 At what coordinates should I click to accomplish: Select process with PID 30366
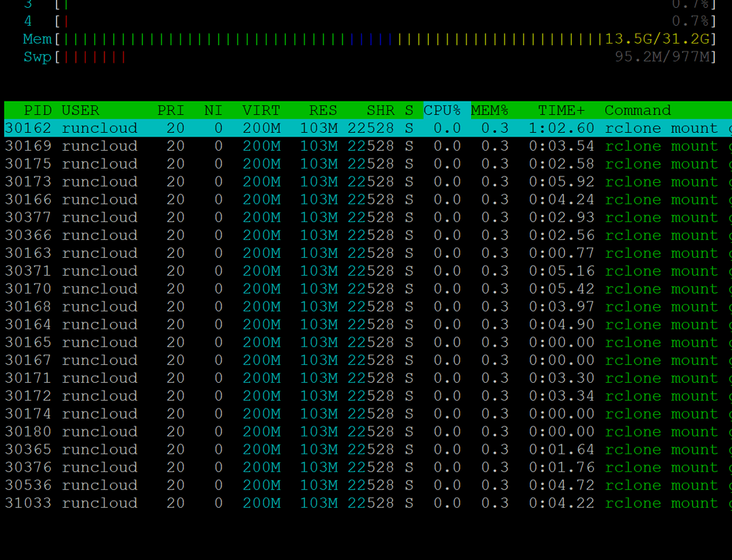point(368,235)
